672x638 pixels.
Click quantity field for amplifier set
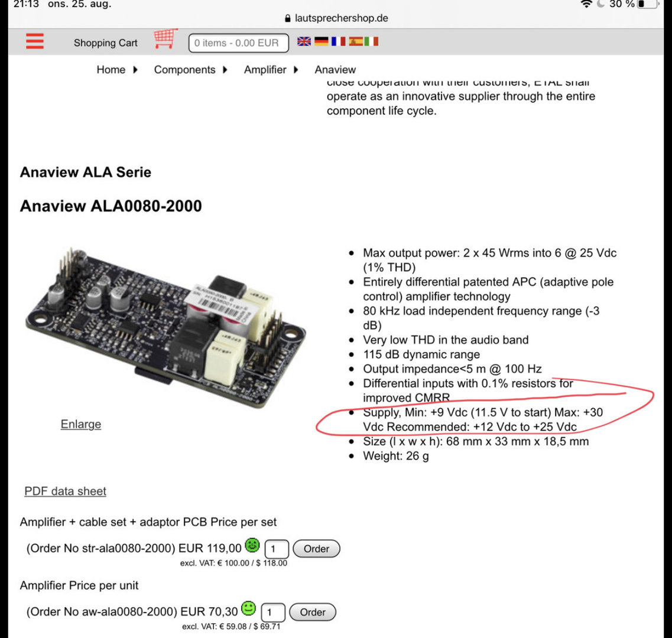[277, 549]
